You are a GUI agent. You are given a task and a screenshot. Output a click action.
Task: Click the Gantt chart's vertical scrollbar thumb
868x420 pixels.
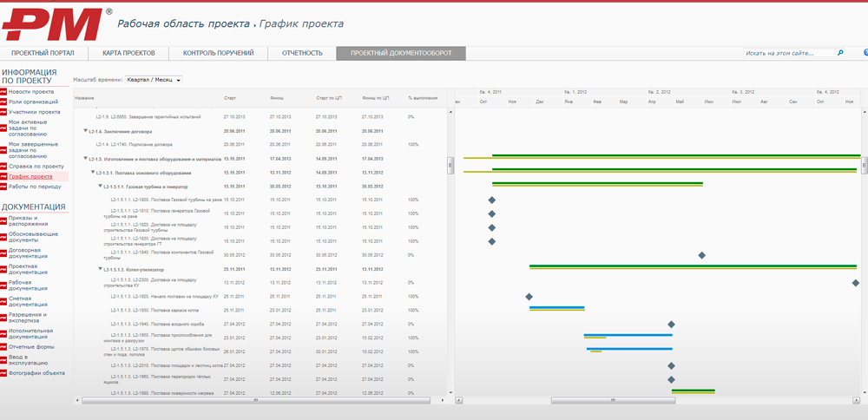pyautogui.click(x=865, y=166)
